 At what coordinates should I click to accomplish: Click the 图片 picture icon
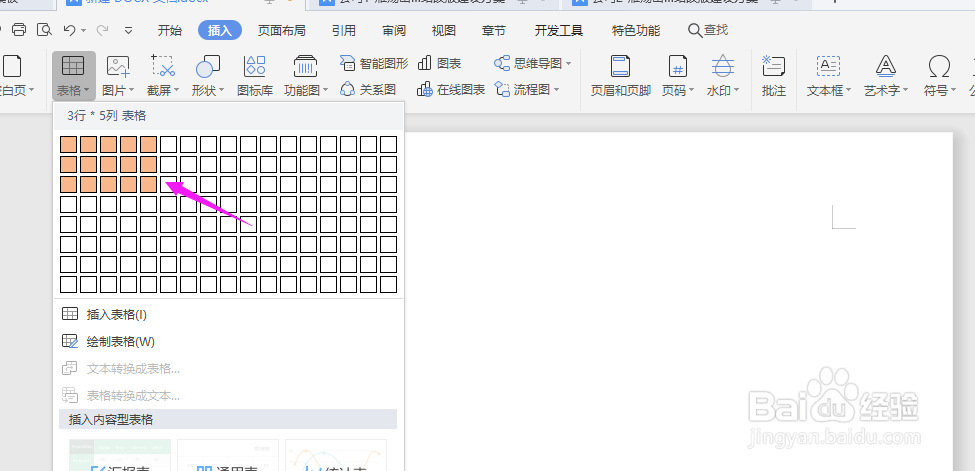[x=118, y=65]
